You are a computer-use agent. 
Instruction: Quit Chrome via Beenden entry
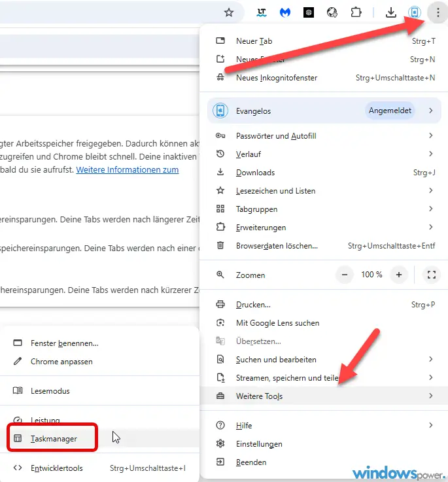pyautogui.click(x=324, y=462)
